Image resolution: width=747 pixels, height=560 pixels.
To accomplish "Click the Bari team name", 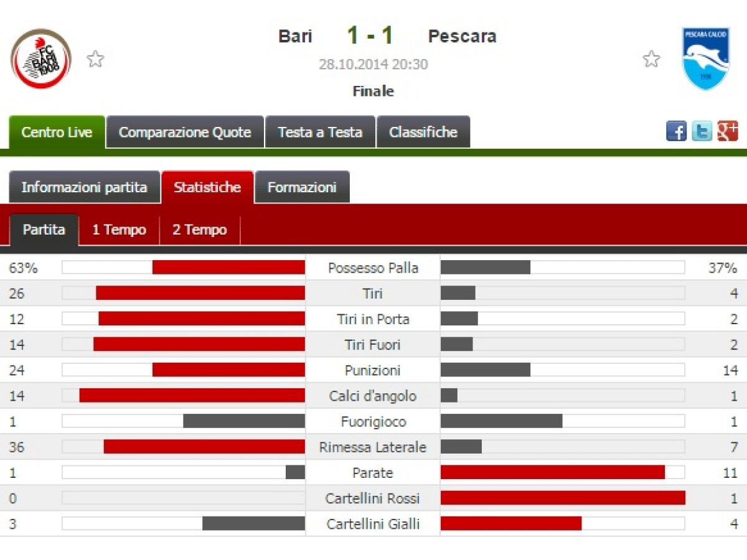I will [295, 36].
